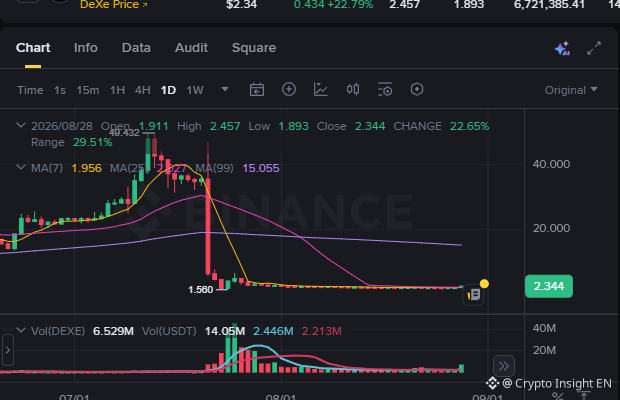620x400 pixels.
Task: Select the Time chart view
Action: click(30, 90)
